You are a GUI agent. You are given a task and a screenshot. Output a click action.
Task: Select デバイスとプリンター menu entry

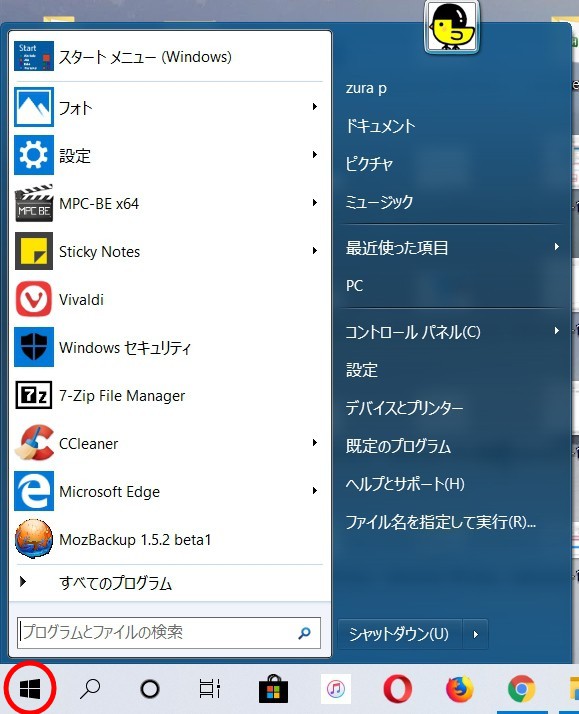(x=404, y=408)
